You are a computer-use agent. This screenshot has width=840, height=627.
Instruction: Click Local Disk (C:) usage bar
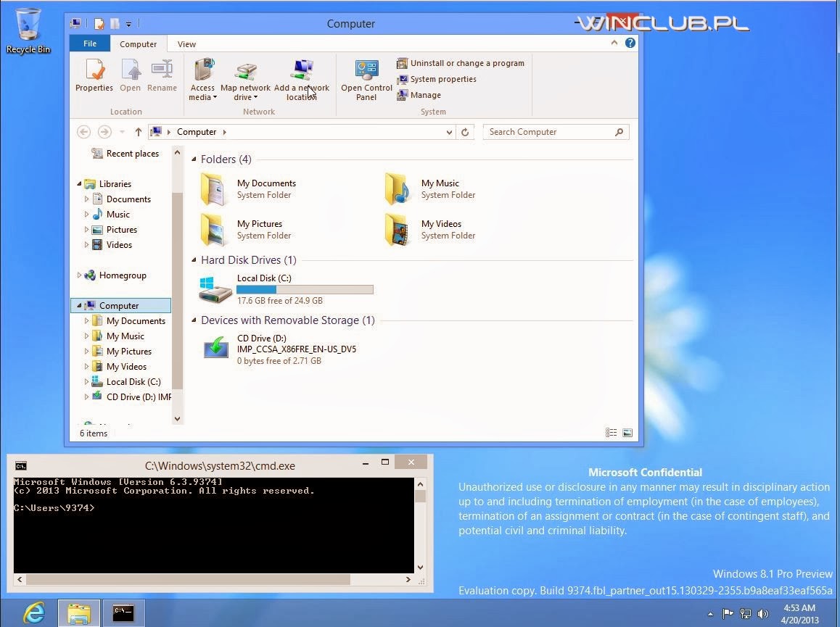click(x=305, y=290)
